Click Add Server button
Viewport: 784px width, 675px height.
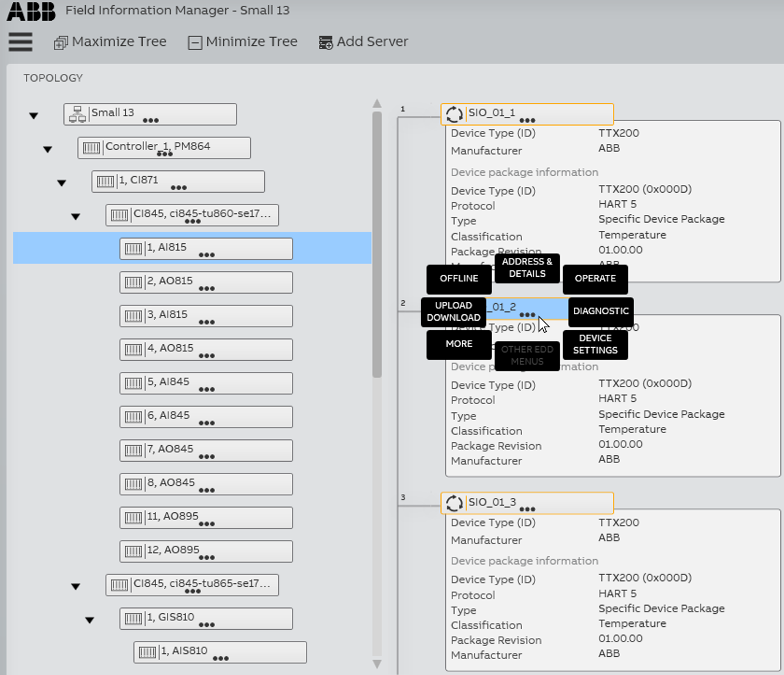[364, 42]
